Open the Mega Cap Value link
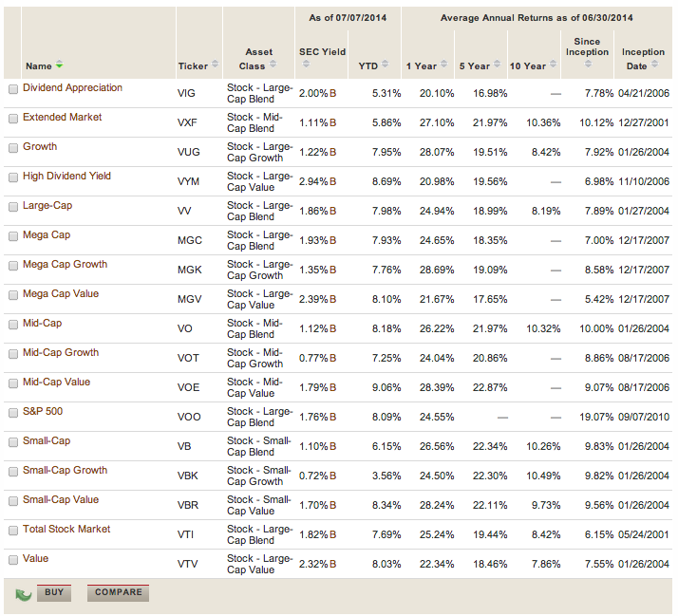The width and height of the screenshot is (678, 616). (x=61, y=293)
